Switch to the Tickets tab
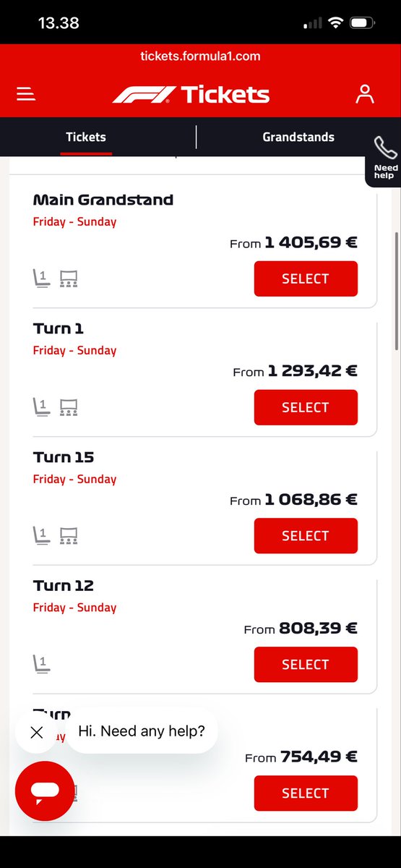401x868 pixels. 86,137
